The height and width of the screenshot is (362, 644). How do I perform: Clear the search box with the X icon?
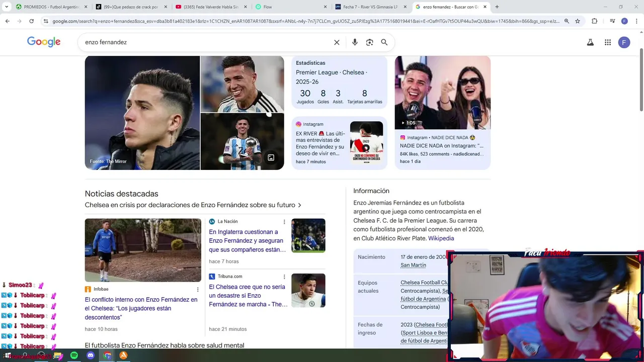point(337,42)
